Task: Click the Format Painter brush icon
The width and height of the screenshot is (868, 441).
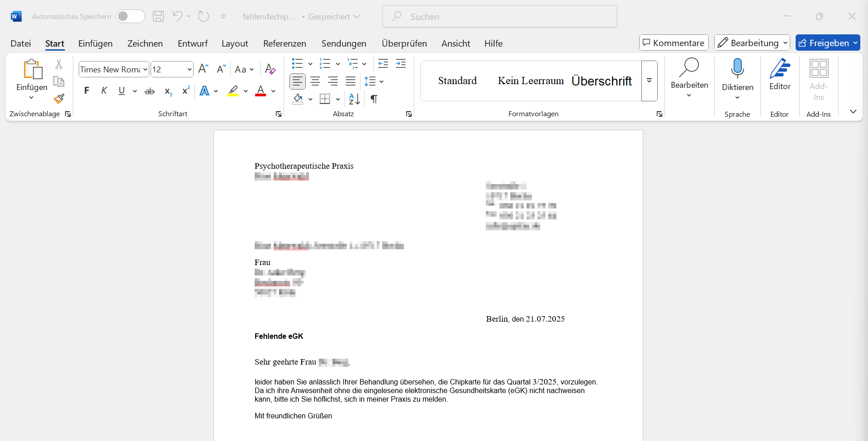Action: coord(59,99)
